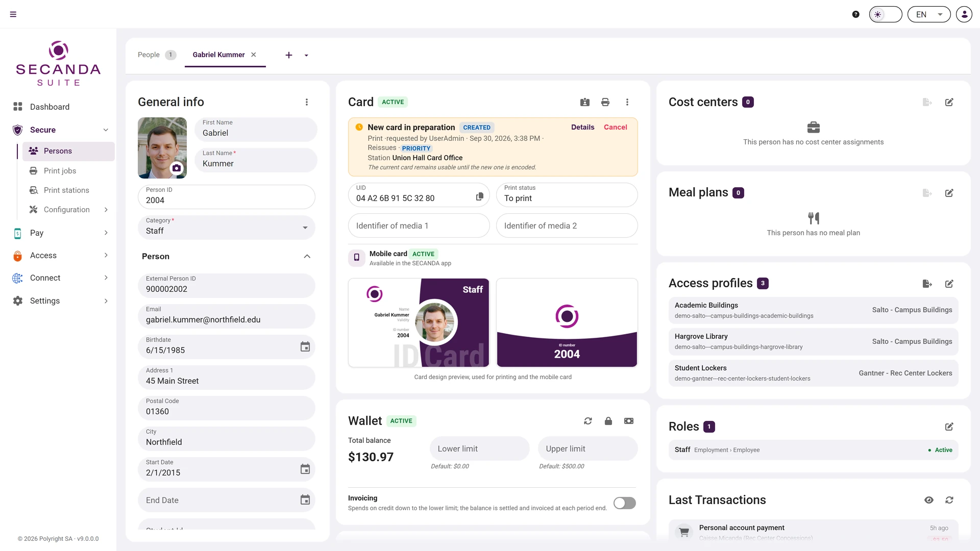Lock the Wallet with padlock icon

608,421
